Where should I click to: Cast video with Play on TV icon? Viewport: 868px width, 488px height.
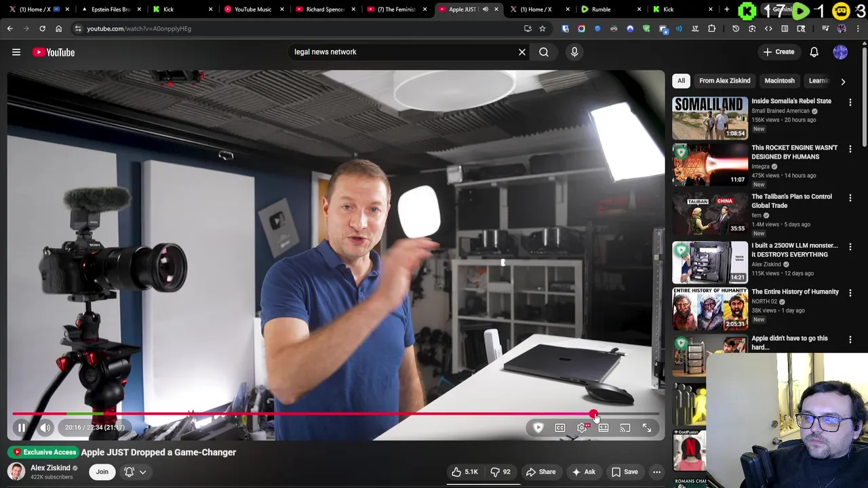[x=625, y=428]
